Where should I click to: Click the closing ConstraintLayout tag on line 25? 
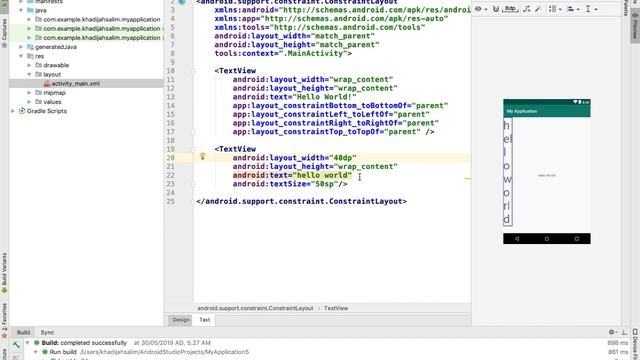coord(301,201)
